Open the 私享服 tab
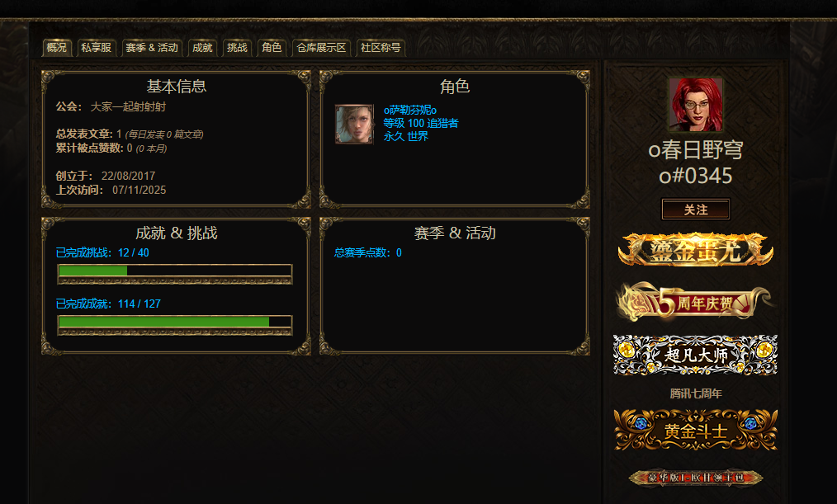The width and height of the screenshot is (837, 504). click(x=96, y=48)
